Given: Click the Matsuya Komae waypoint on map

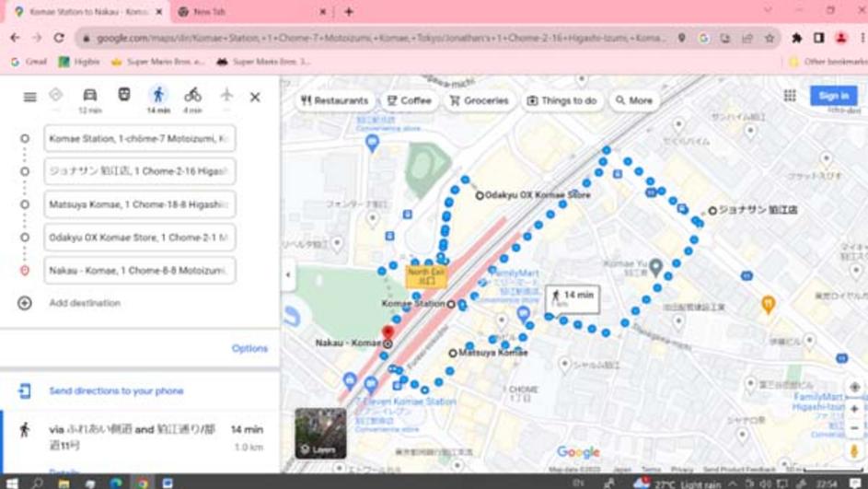Looking at the screenshot, I should pos(453,353).
